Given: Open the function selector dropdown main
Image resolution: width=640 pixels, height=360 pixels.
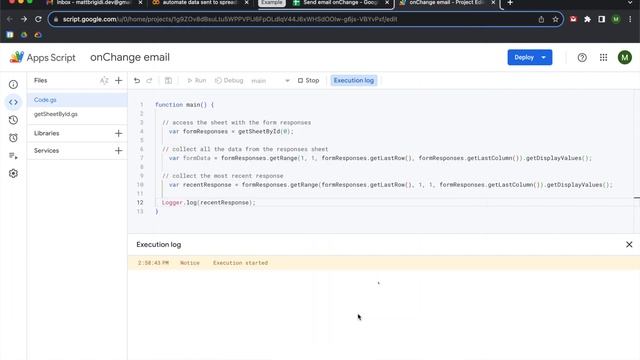Looking at the screenshot, I should point(270,81).
